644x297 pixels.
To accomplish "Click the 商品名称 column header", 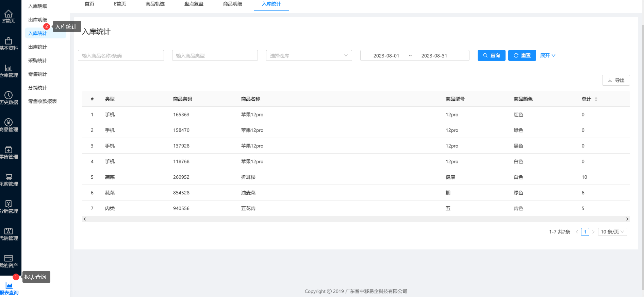I will (x=251, y=99).
